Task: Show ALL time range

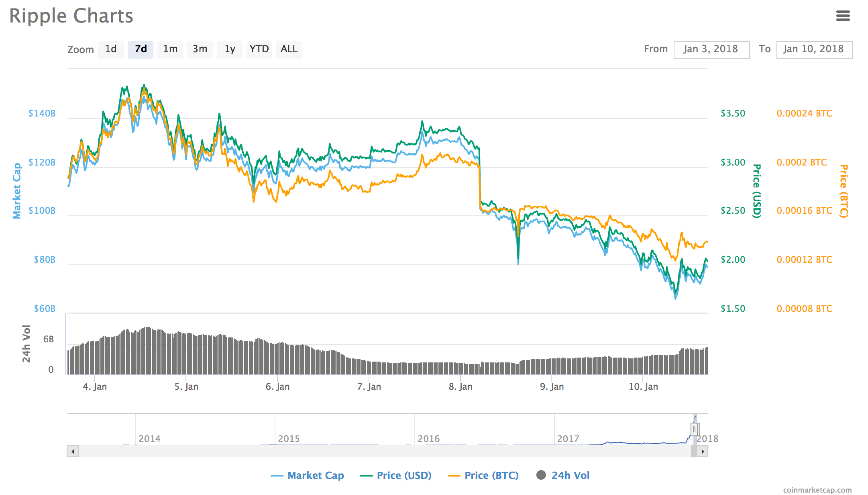Action: pos(289,49)
